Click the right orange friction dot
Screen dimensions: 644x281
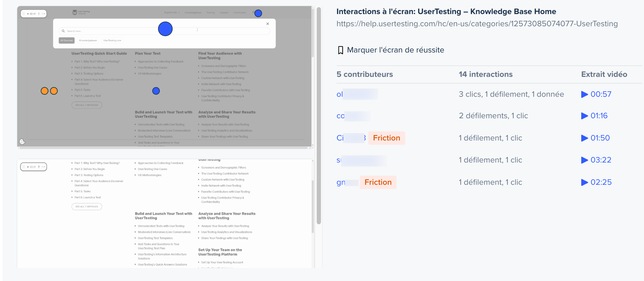[x=54, y=91]
